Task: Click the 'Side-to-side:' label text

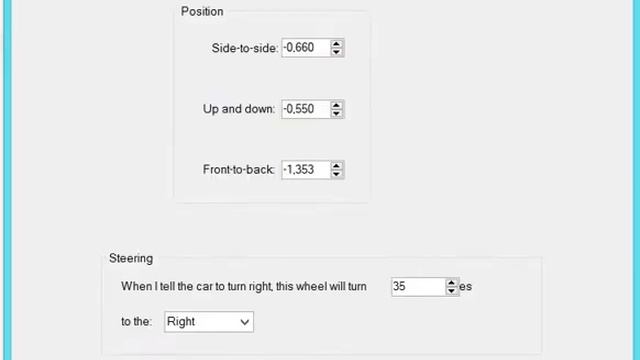Action: (x=245, y=48)
